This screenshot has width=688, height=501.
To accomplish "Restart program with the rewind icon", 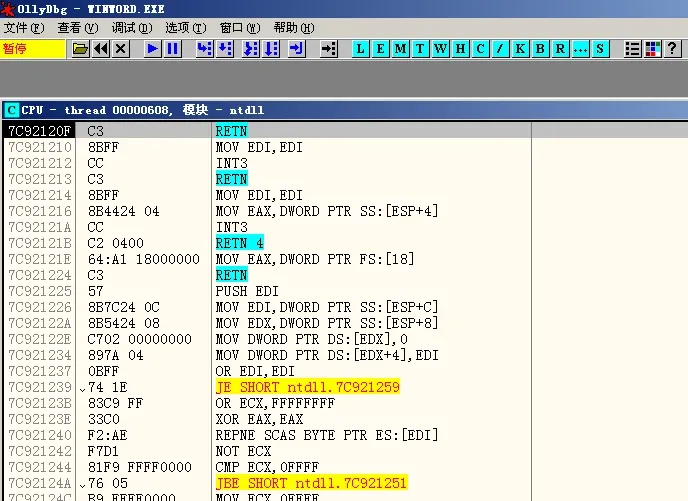I will coord(101,49).
